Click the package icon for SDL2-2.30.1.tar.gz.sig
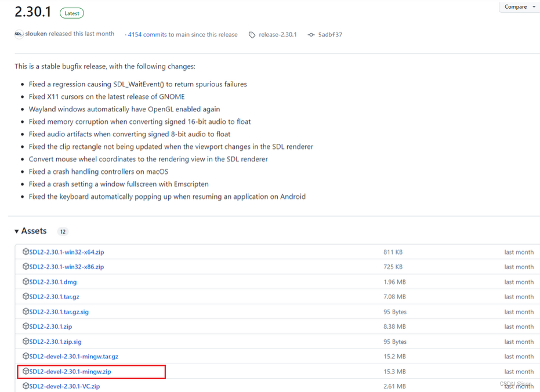 [26, 311]
